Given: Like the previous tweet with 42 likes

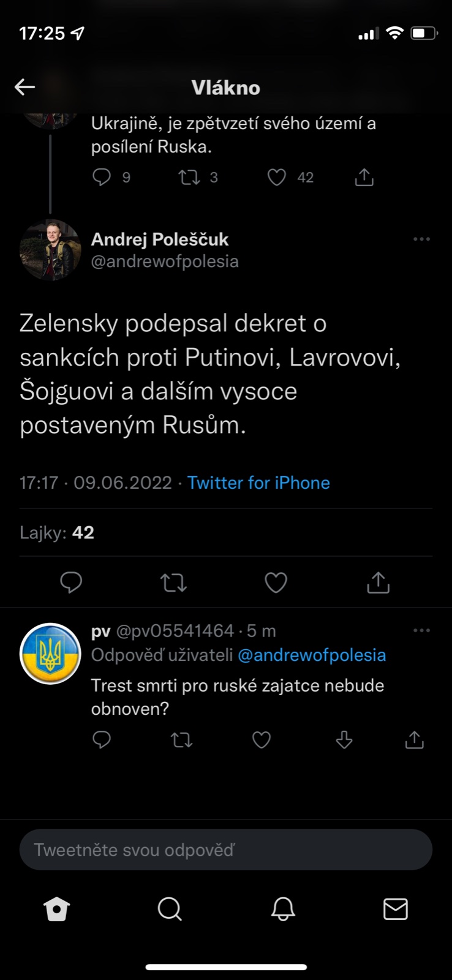Looking at the screenshot, I should tap(277, 177).
